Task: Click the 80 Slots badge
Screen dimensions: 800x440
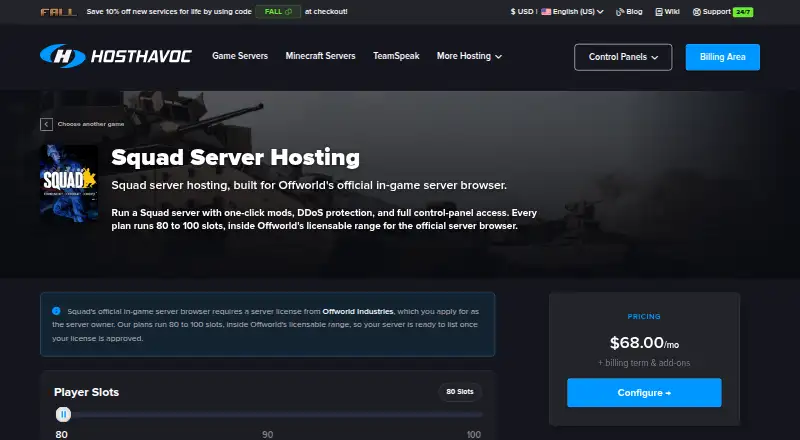Action: tap(460, 392)
